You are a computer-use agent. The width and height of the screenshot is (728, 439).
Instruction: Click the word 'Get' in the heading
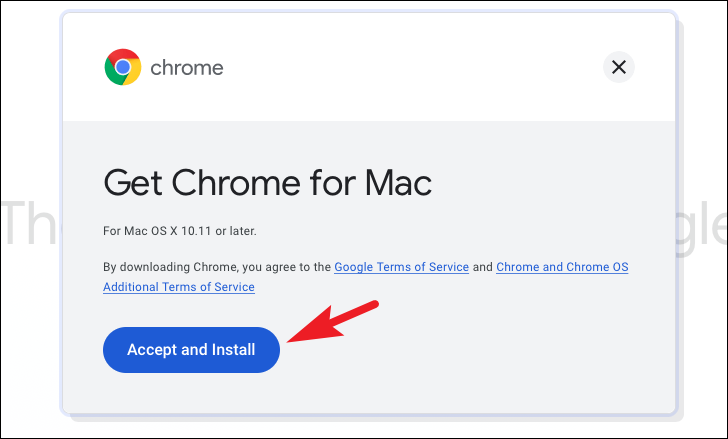(x=133, y=182)
